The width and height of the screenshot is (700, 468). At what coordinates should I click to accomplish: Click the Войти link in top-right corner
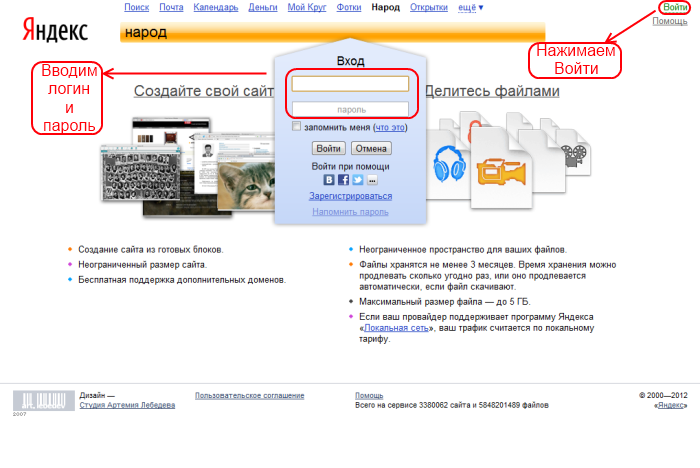pos(675,7)
